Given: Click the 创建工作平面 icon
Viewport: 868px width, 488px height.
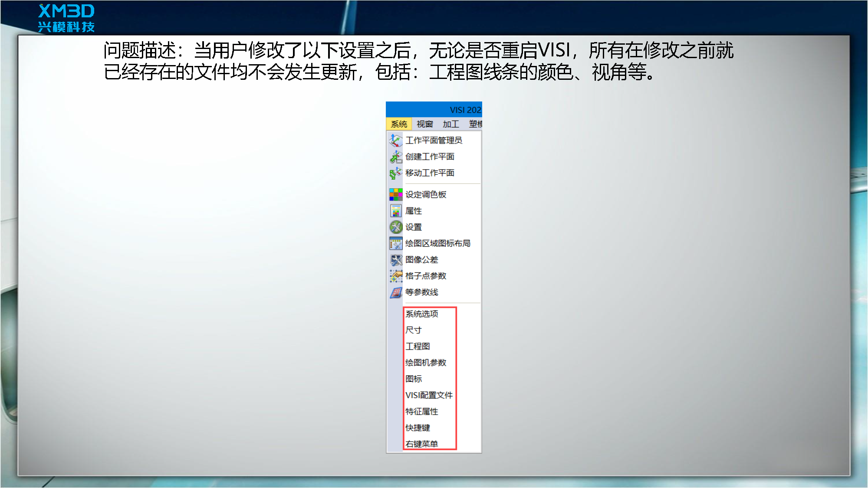Looking at the screenshot, I should [x=395, y=157].
